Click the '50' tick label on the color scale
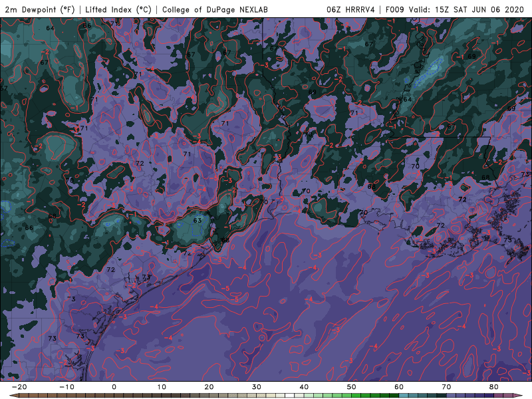 point(352,387)
